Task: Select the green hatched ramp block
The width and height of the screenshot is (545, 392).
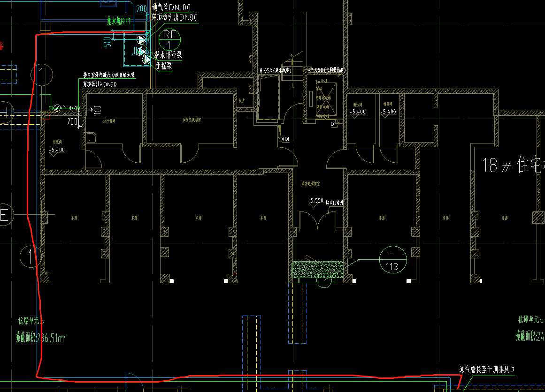Action: point(317,270)
